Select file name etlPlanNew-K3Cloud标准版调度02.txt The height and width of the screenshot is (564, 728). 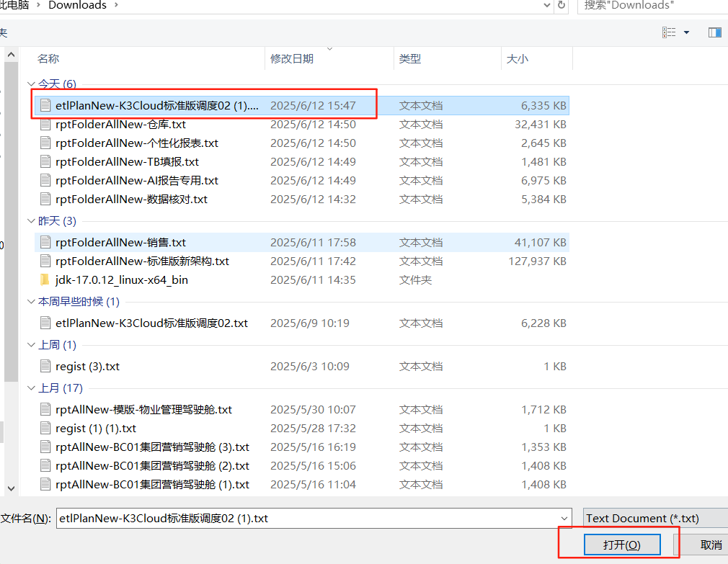[x=152, y=323]
